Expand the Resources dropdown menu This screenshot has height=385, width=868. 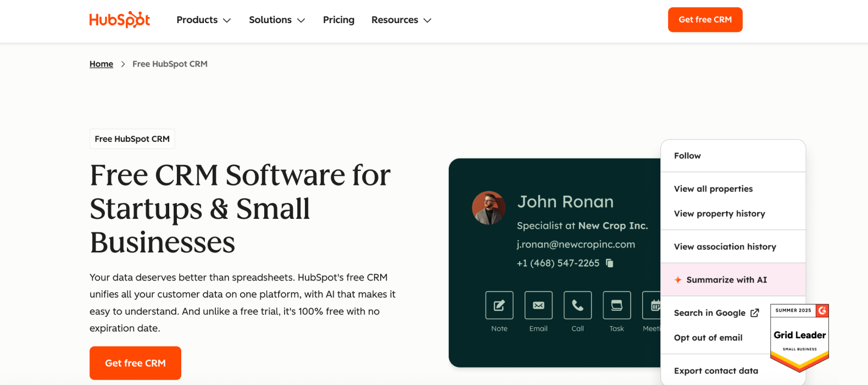[x=401, y=20]
